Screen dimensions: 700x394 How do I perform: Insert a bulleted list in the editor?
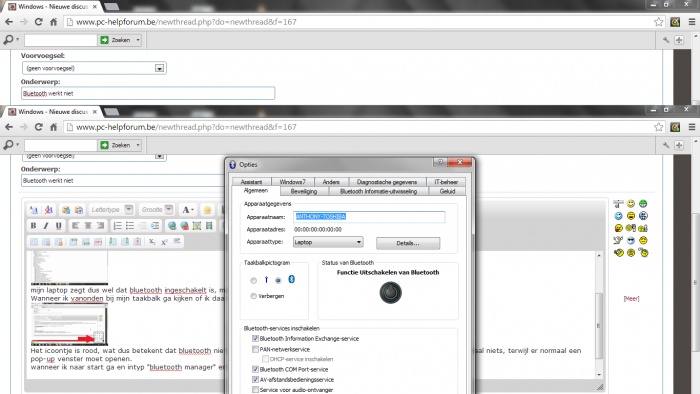click(130, 226)
